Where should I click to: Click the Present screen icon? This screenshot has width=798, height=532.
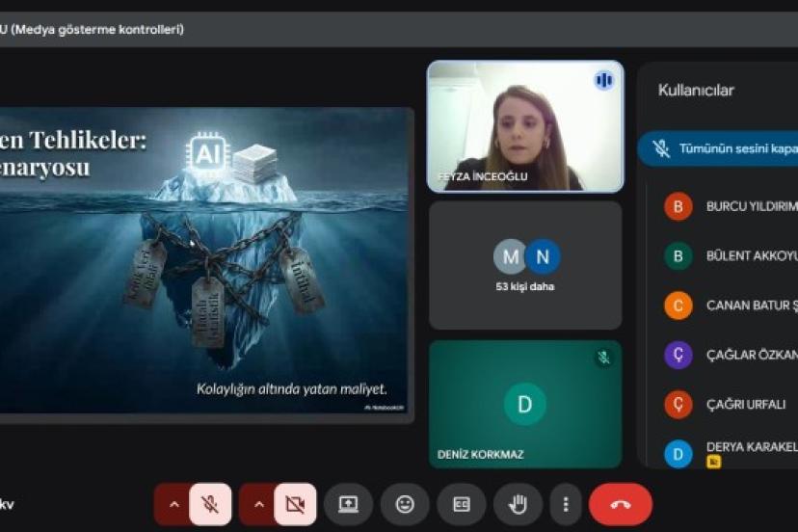pyautogui.click(x=348, y=504)
